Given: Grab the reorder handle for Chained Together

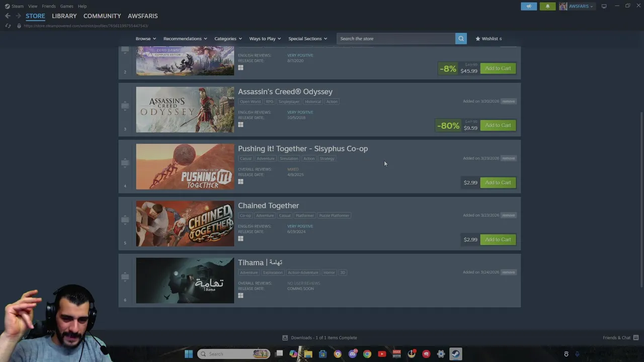Looking at the screenshot, I should click(125, 220).
